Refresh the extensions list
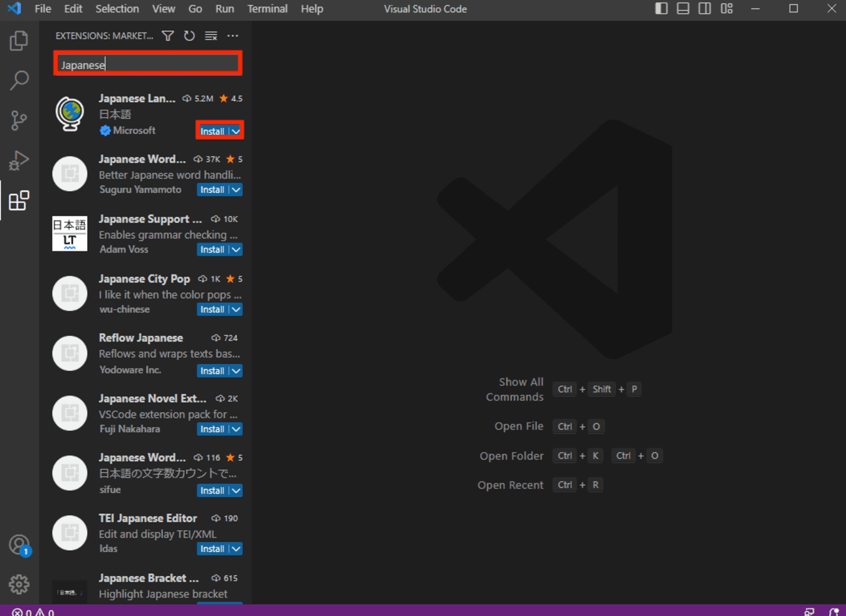This screenshot has height=616, width=846. [189, 36]
